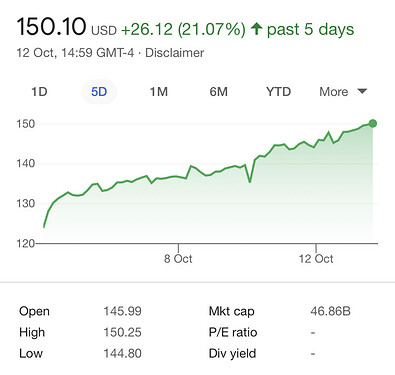Expand the More time ranges dropdown
The width and height of the screenshot is (395, 375).
click(x=343, y=92)
